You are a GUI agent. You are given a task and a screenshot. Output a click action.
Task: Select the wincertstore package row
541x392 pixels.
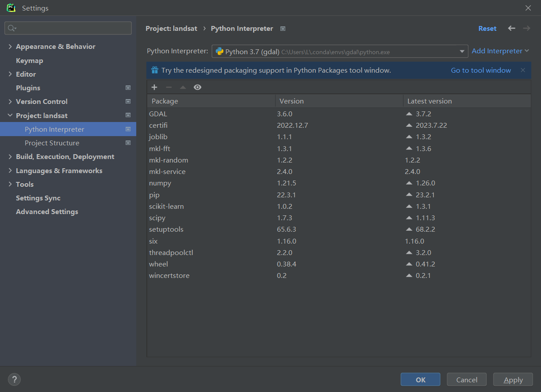point(339,275)
